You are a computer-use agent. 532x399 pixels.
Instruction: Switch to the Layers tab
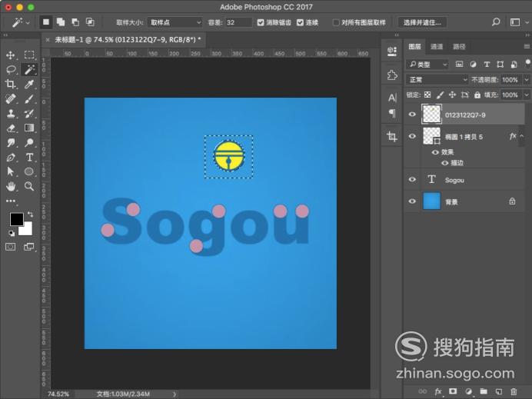click(x=414, y=46)
